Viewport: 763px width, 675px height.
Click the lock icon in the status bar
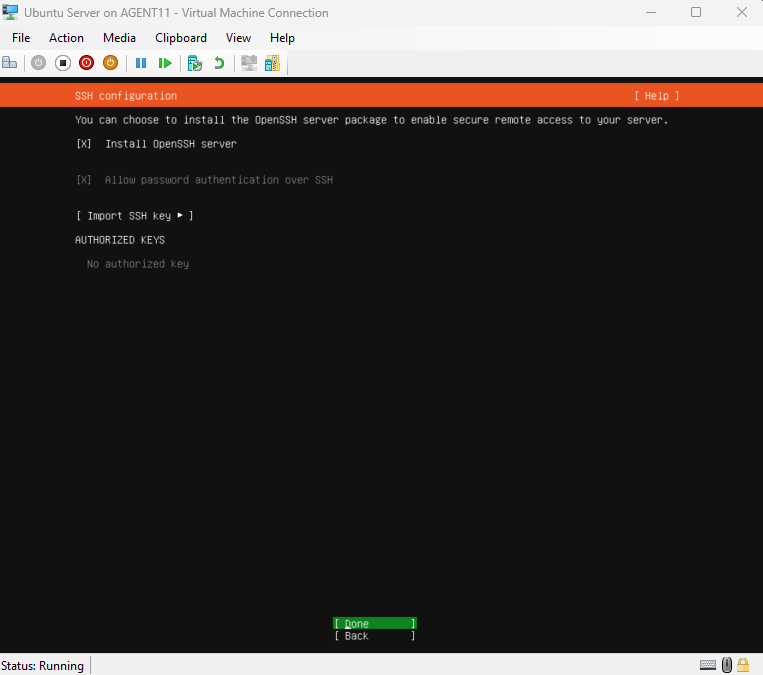pos(746,665)
